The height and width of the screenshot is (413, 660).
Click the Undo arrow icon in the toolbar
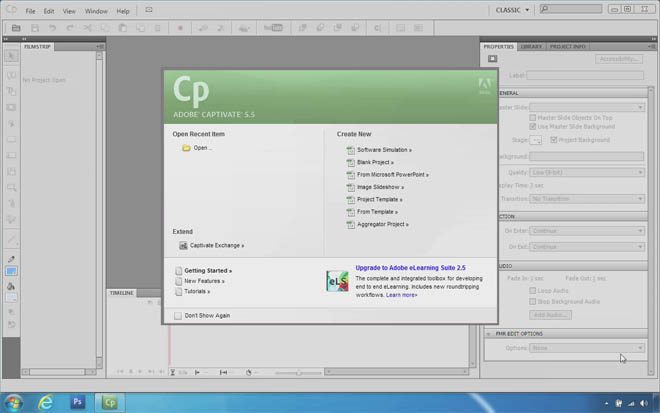pyautogui.click(x=52, y=28)
